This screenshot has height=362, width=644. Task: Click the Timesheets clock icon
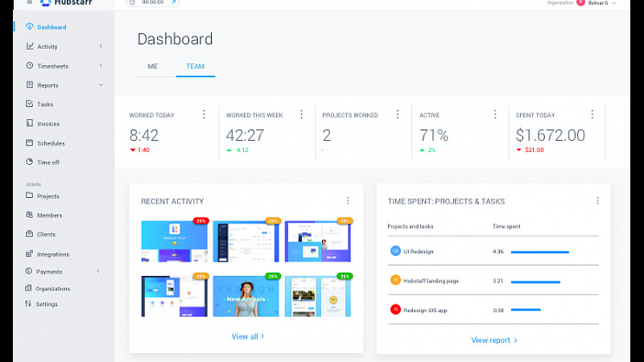(x=30, y=65)
